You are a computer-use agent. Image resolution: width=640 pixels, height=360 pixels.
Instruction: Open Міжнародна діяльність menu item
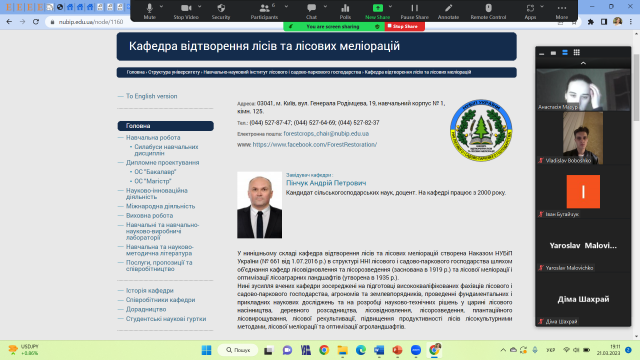[160, 206]
